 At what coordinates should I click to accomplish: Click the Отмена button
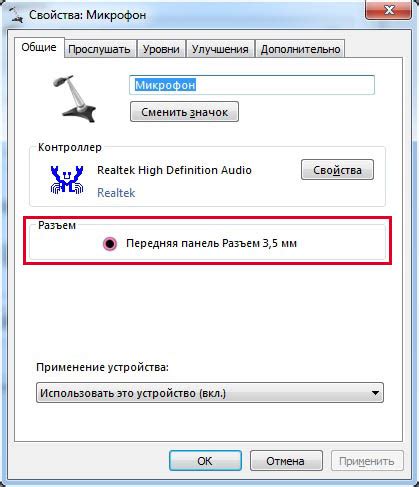coord(286,461)
